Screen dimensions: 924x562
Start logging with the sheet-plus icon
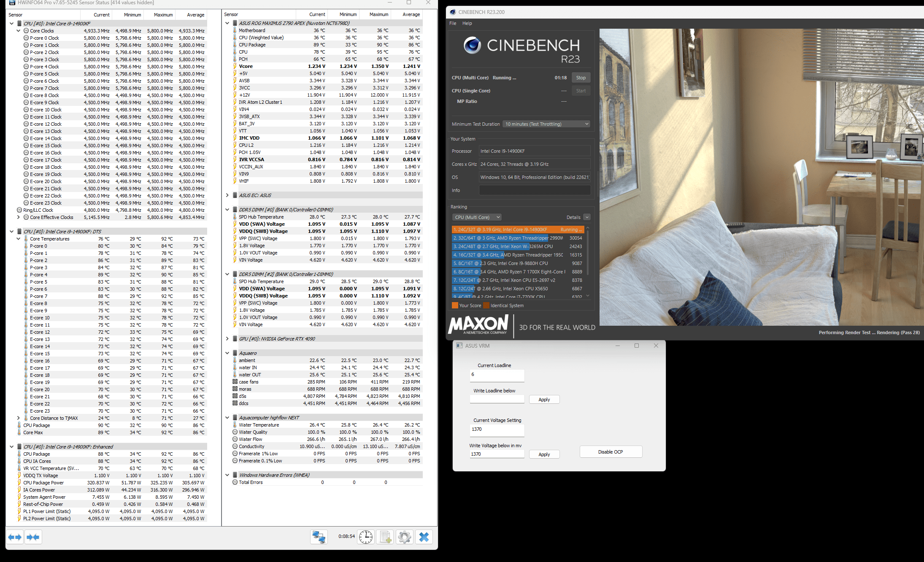click(385, 537)
